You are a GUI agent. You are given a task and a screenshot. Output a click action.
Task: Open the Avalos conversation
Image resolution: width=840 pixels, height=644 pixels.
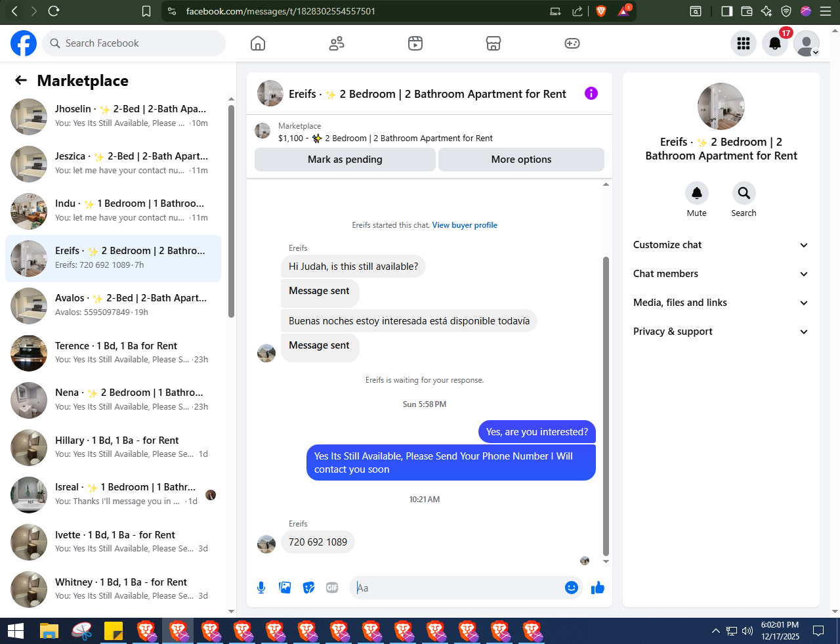[x=113, y=306]
